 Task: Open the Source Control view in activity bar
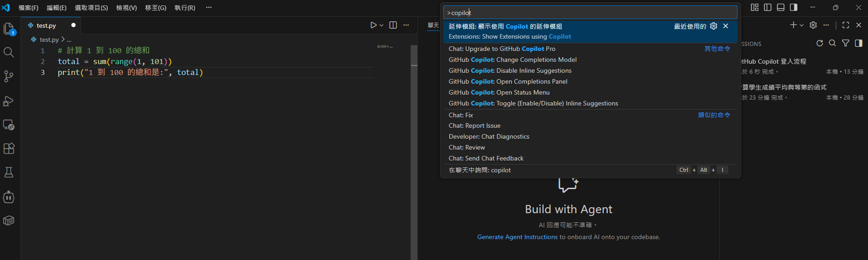(x=9, y=76)
